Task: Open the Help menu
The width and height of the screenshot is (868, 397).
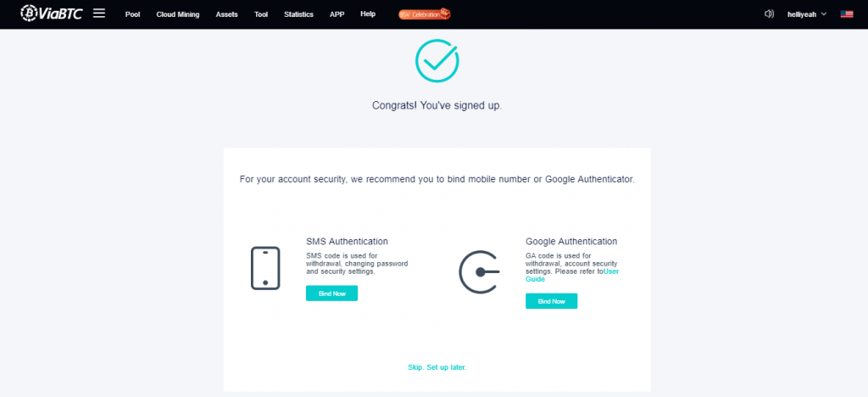Action: [368, 14]
